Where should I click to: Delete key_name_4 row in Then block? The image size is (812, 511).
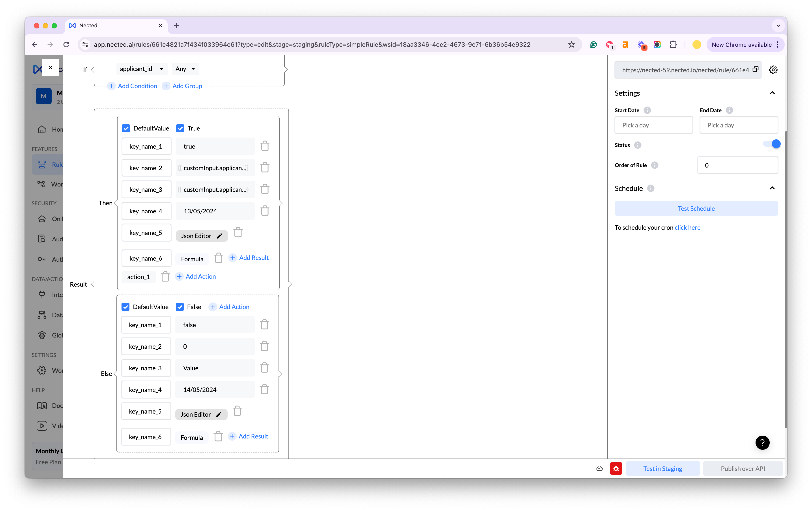(265, 211)
